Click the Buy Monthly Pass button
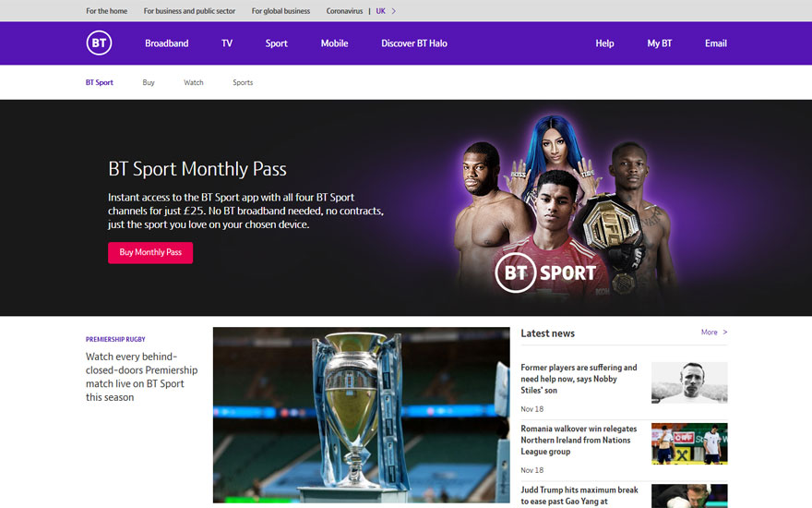This screenshot has width=812, height=508. coord(150,252)
